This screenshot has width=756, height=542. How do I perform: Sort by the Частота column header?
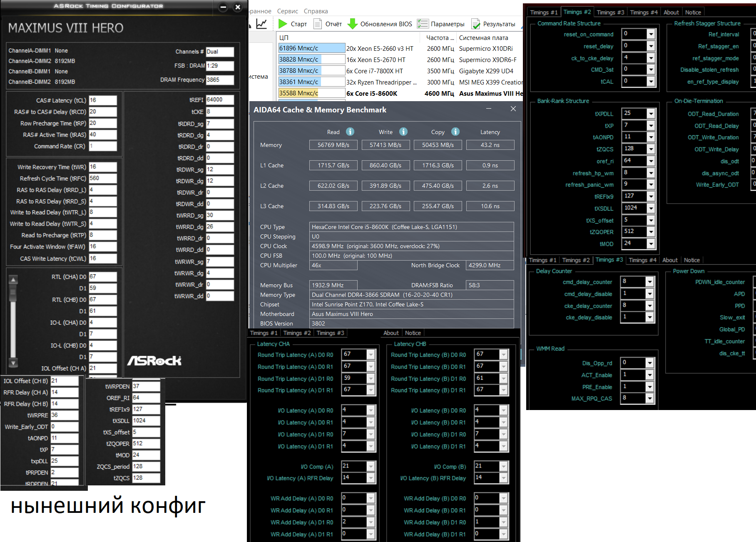tap(440, 38)
